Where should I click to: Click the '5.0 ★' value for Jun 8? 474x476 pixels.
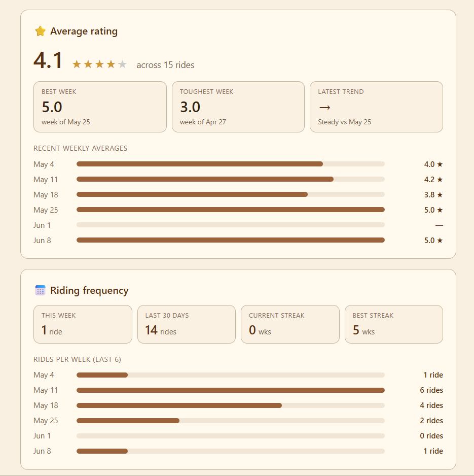point(433,241)
